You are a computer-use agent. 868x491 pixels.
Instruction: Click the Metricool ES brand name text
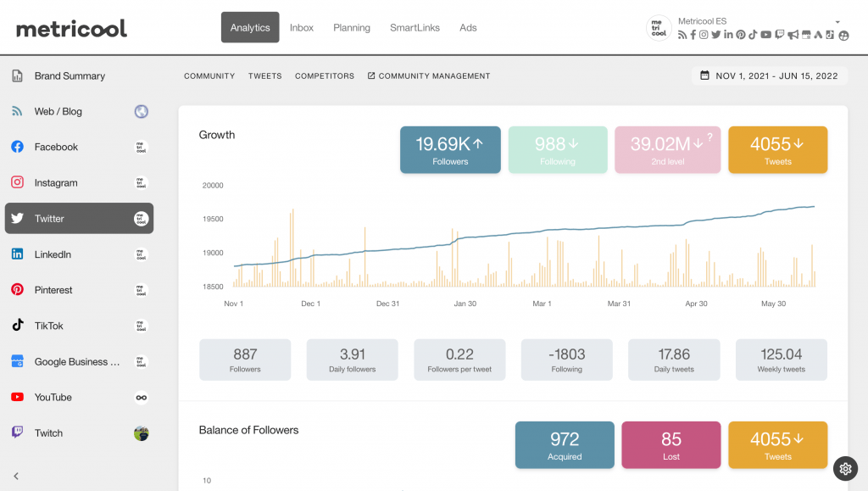[702, 21]
